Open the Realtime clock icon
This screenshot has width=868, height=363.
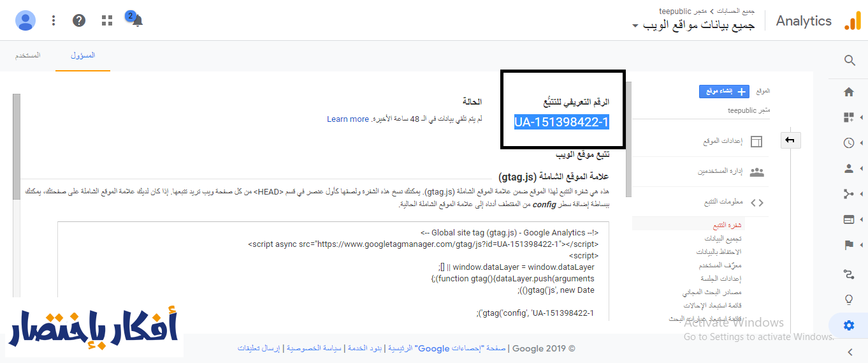tap(849, 143)
